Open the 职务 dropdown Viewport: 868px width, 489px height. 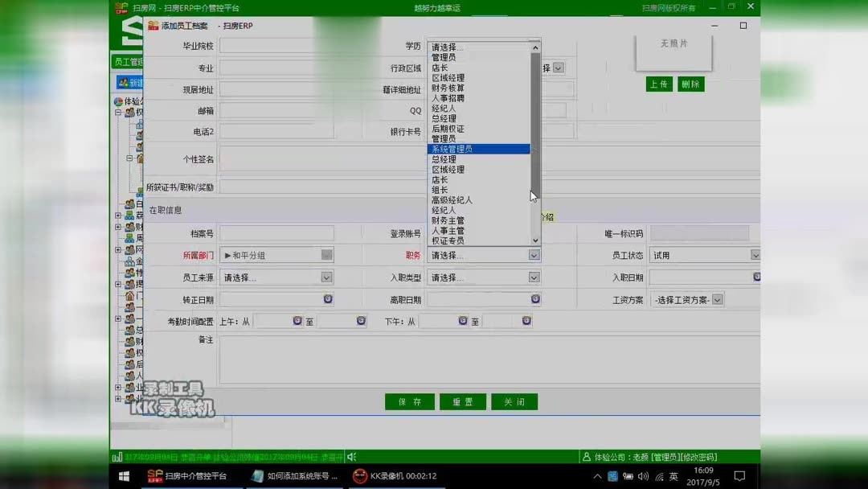click(533, 254)
